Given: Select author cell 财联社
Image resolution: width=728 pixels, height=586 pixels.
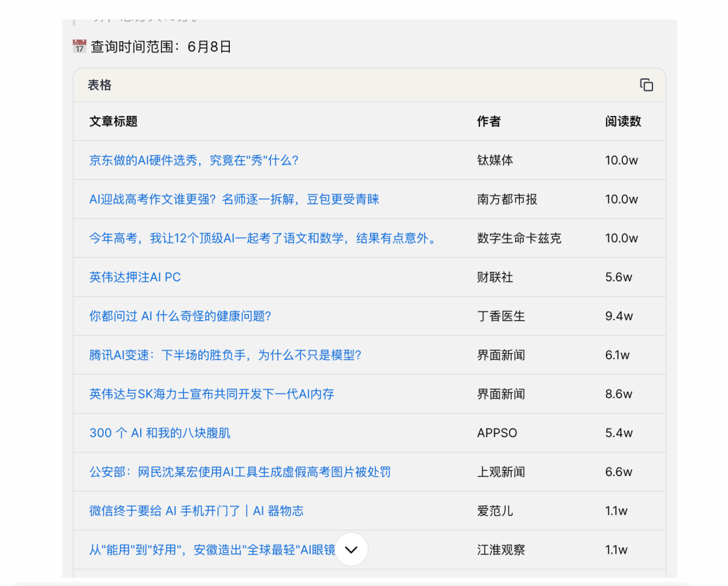Looking at the screenshot, I should pos(495,277).
